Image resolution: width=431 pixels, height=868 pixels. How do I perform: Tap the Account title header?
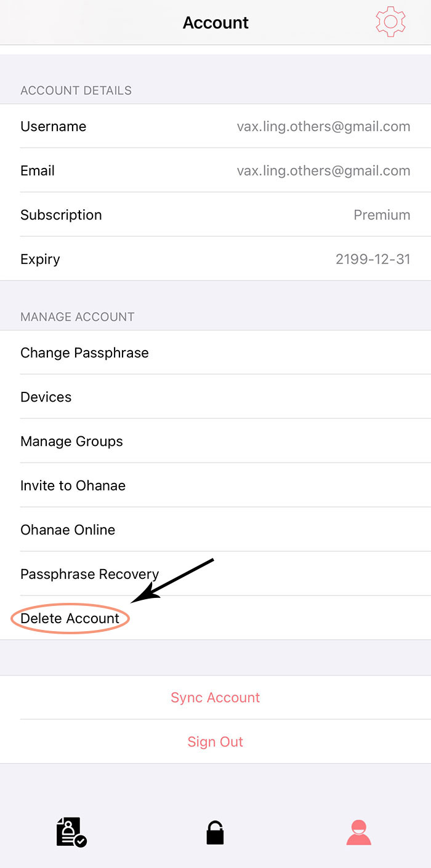pyautogui.click(x=216, y=23)
